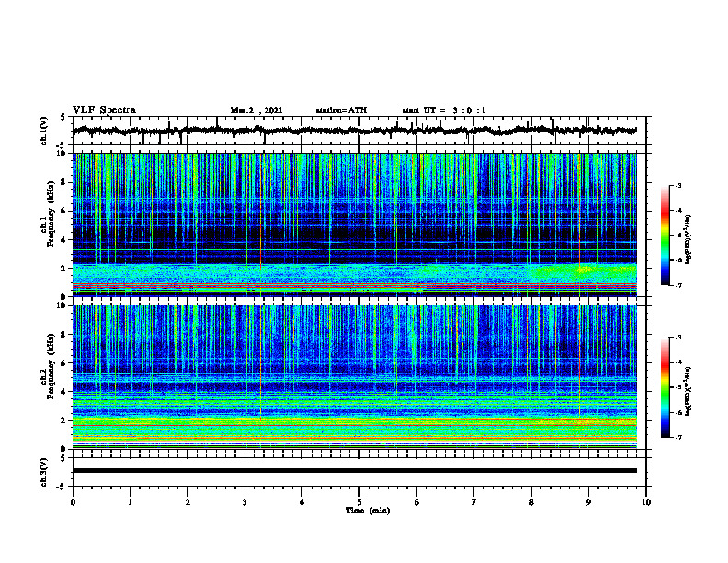
Task: Click the ch.1 frequency axis "8" tick label
Action: (63, 182)
